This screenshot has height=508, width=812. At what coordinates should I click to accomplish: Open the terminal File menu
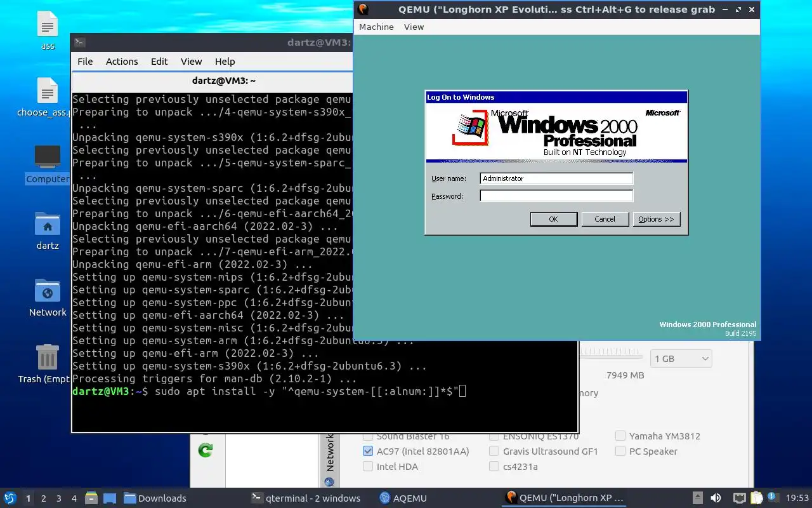[x=85, y=62]
